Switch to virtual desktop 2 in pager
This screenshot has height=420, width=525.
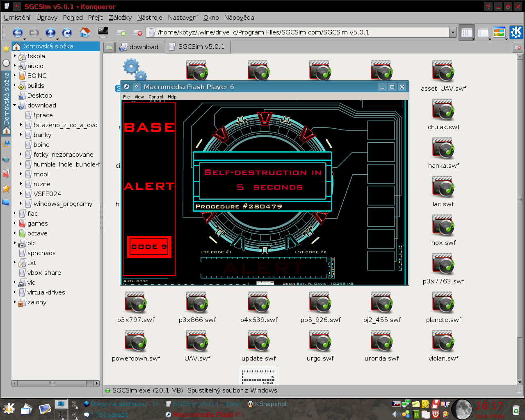74,404
